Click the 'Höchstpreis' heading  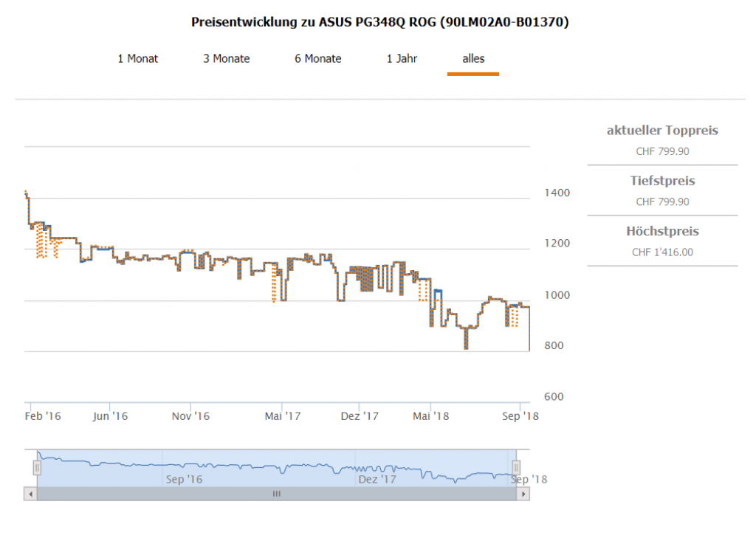point(662,231)
